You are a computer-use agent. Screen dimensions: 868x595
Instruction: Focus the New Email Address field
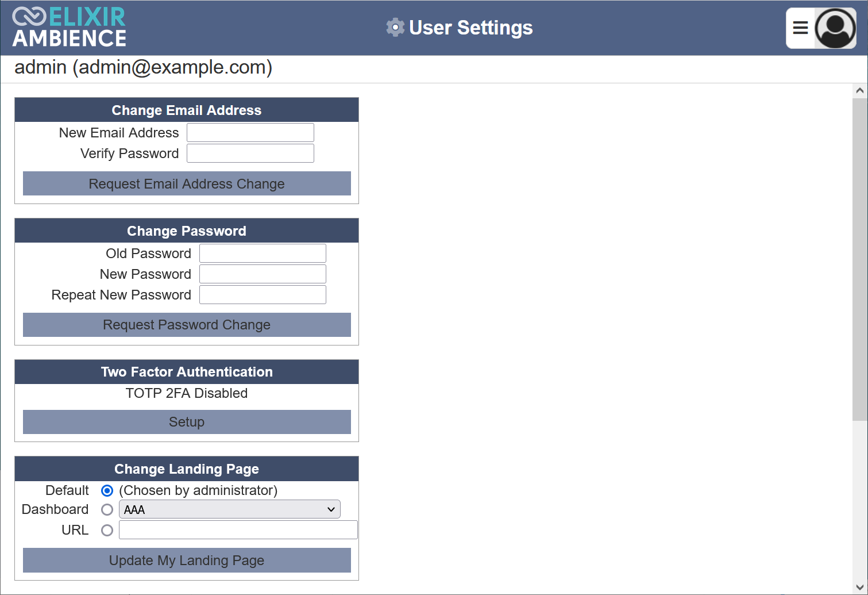pos(250,133)
